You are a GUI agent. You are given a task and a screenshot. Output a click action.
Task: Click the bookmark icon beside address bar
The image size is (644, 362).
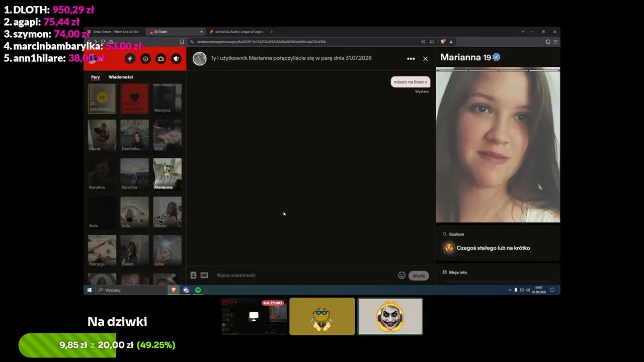pos(182,42)
